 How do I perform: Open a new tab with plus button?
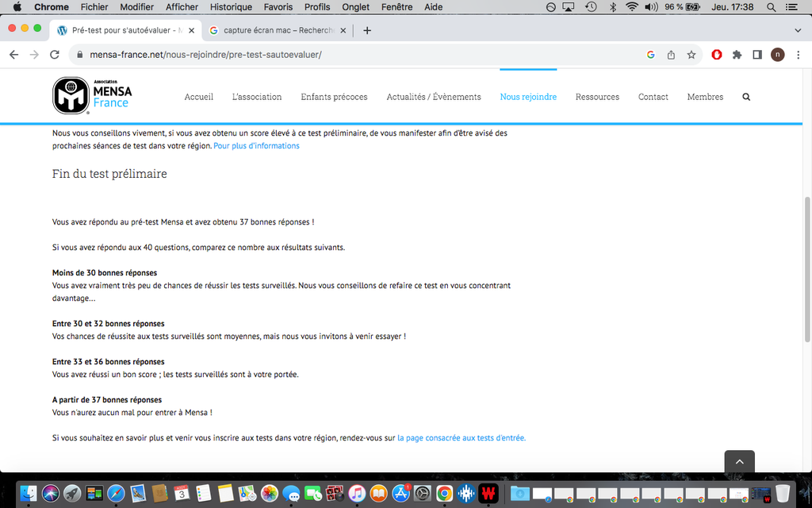coord(367,30)
